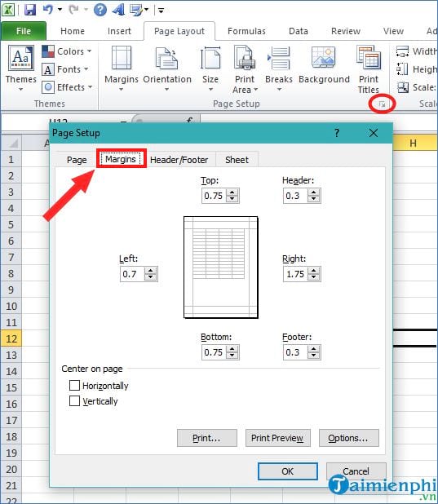Open the Header/Footer tab in Page Setup
The image size is (438, 504).
pos(179,160)
